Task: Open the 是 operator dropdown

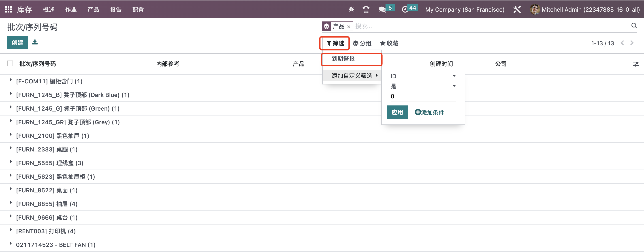Action: point(423,86)
